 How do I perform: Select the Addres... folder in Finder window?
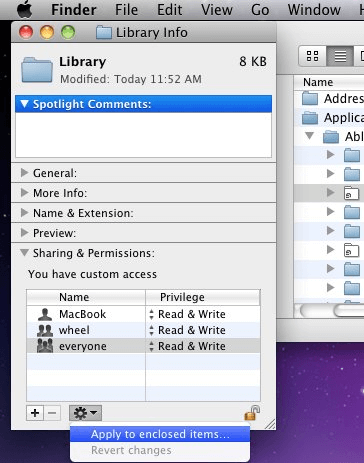(x=329, y=98)
